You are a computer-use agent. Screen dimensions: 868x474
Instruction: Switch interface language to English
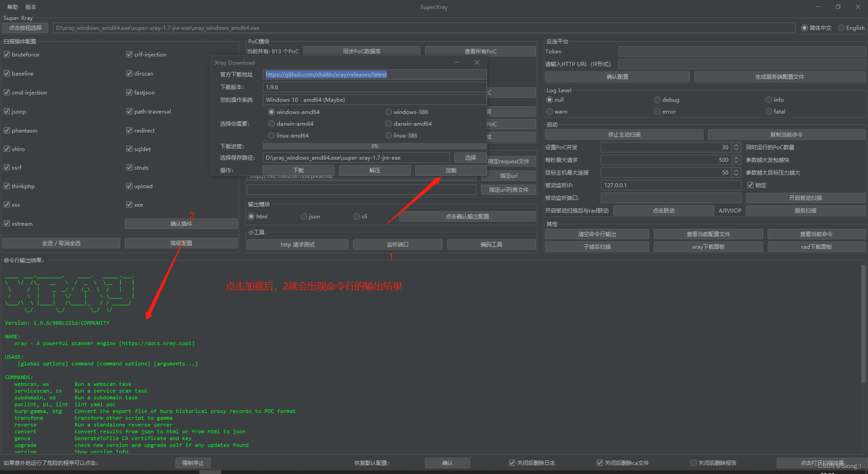pyautogui.click(x=841, y=28)
